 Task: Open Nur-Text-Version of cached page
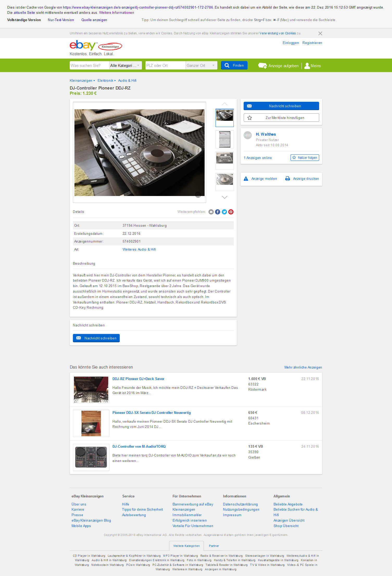coord(61,20)
